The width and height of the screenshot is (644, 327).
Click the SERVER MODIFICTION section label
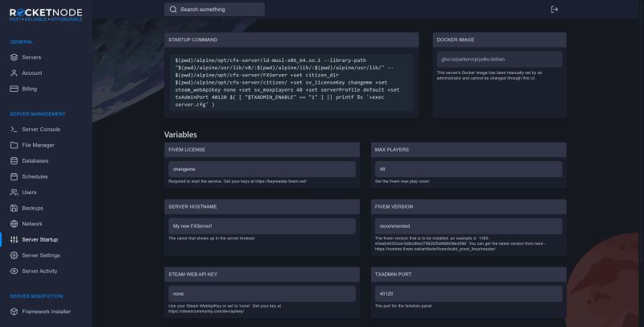coord(36,296)
